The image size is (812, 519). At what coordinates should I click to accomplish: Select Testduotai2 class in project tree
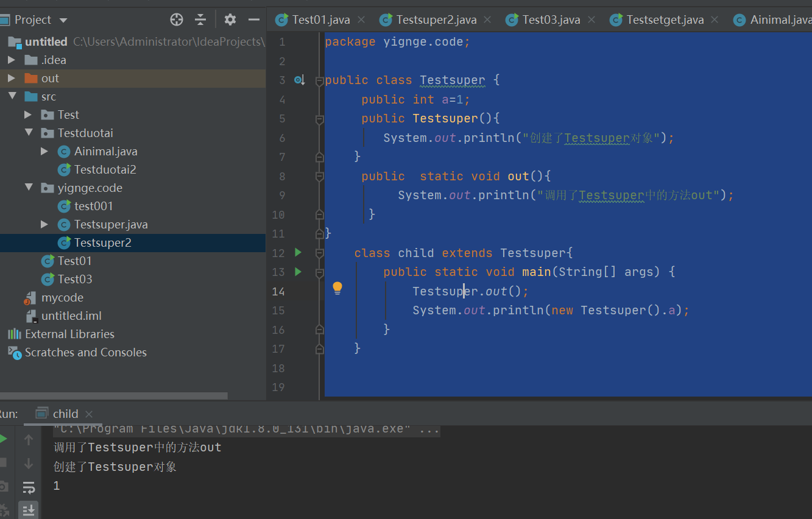click(105, 169)
